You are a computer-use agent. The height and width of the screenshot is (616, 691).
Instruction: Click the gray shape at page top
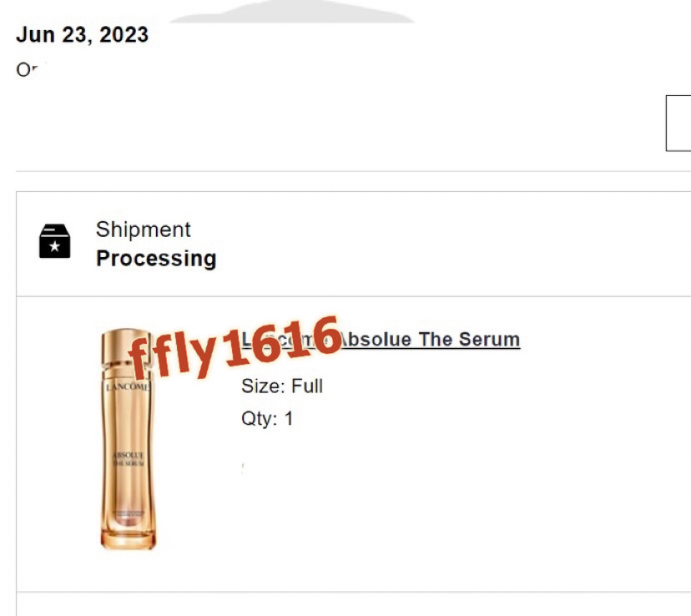tap(292, 12)
